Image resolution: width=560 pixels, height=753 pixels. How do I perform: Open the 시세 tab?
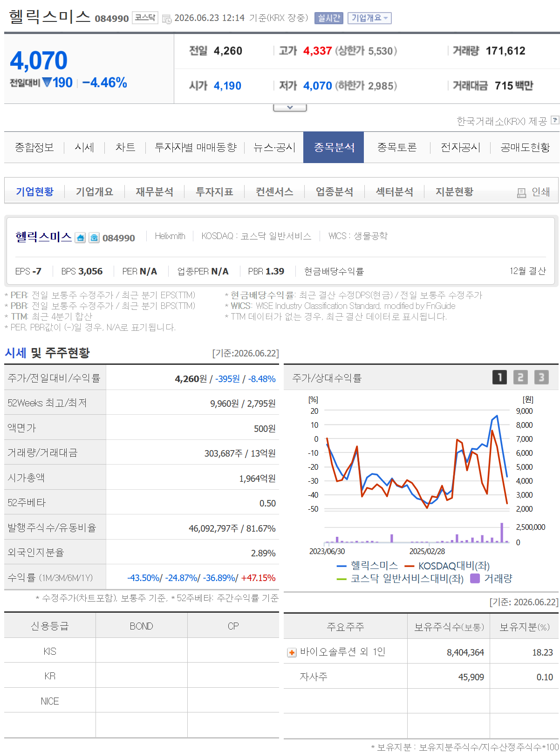click(x=84, y=147)
